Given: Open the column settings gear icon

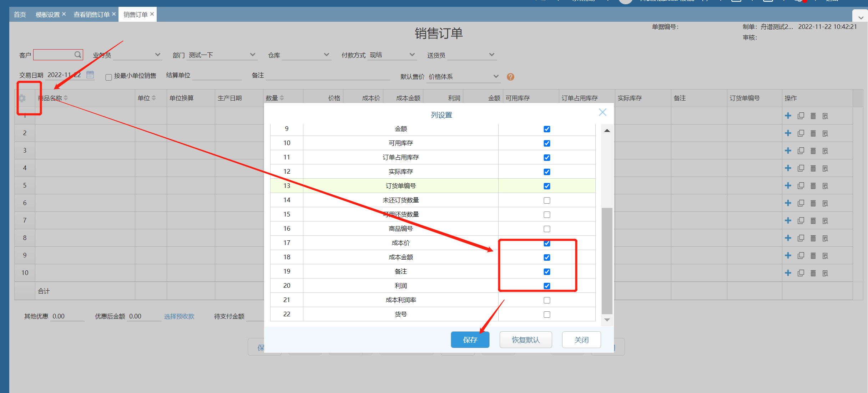Looking at the screenshot, I should click(x=22, y=98).
